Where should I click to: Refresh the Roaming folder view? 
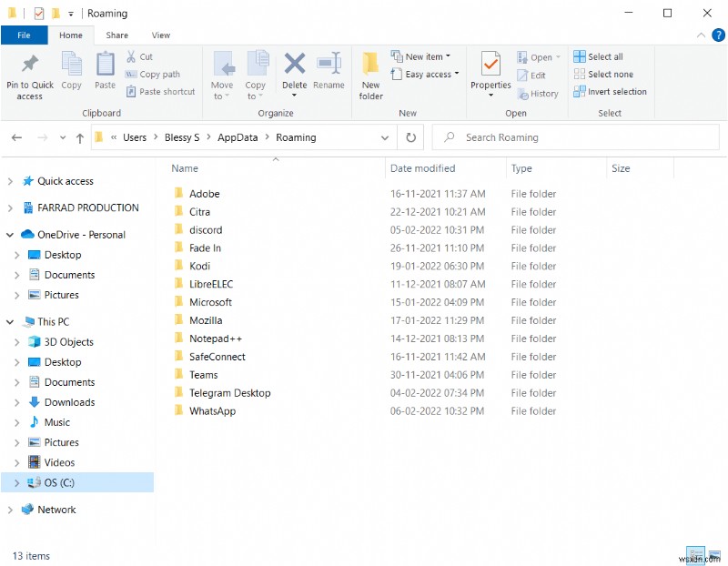(411, 137)
